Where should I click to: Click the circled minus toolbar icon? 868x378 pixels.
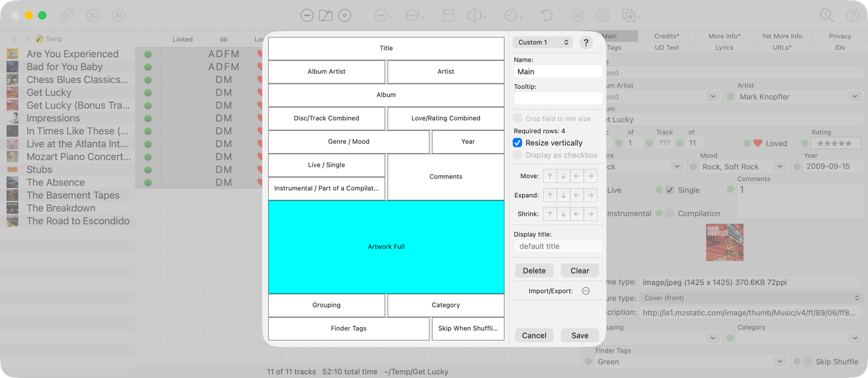click(307, 16)
